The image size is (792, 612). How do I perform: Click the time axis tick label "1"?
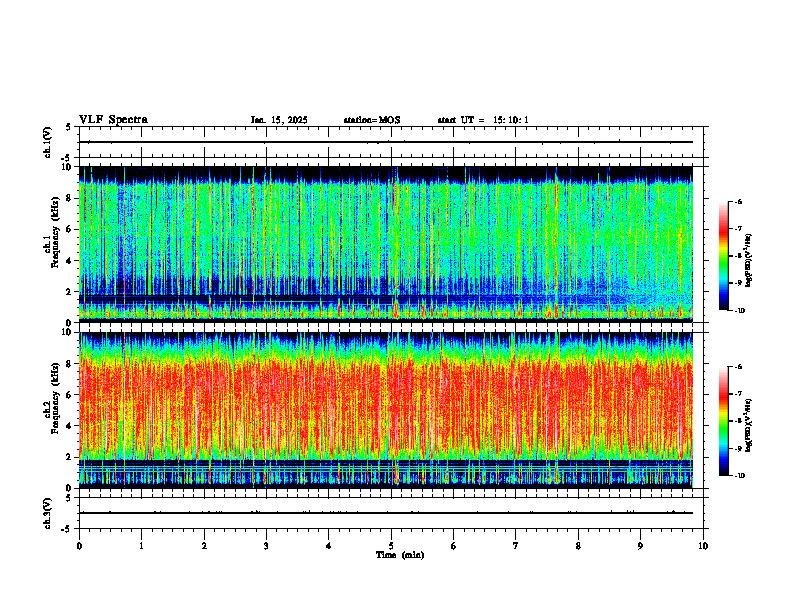(142, 546)
